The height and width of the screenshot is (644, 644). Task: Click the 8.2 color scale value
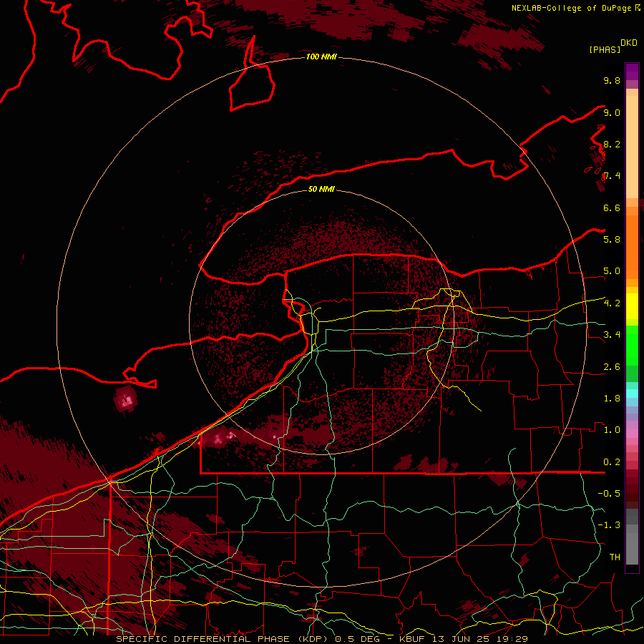tap(612, 144)
